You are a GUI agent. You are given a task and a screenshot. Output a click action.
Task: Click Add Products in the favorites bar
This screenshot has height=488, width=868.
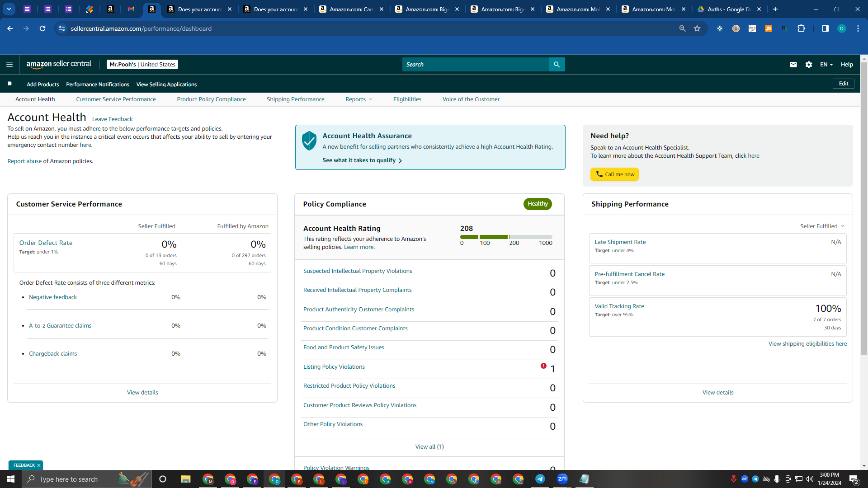point(43,84)
